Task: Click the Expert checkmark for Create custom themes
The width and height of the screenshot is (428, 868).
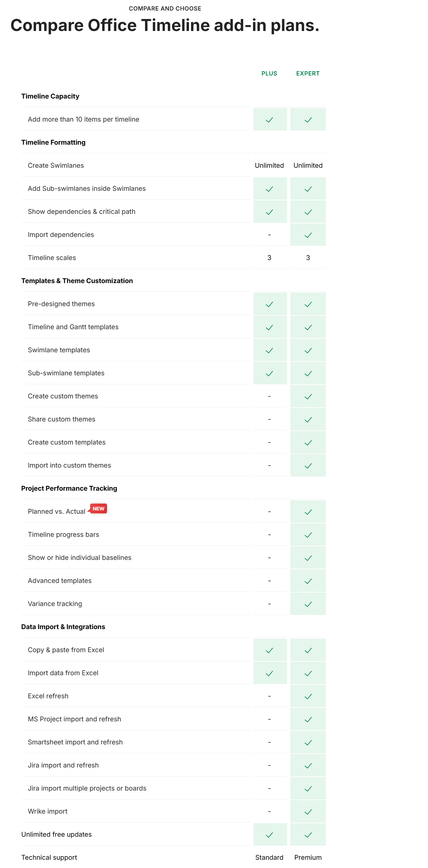Action: pyautogui.click(x=308, y=397)
